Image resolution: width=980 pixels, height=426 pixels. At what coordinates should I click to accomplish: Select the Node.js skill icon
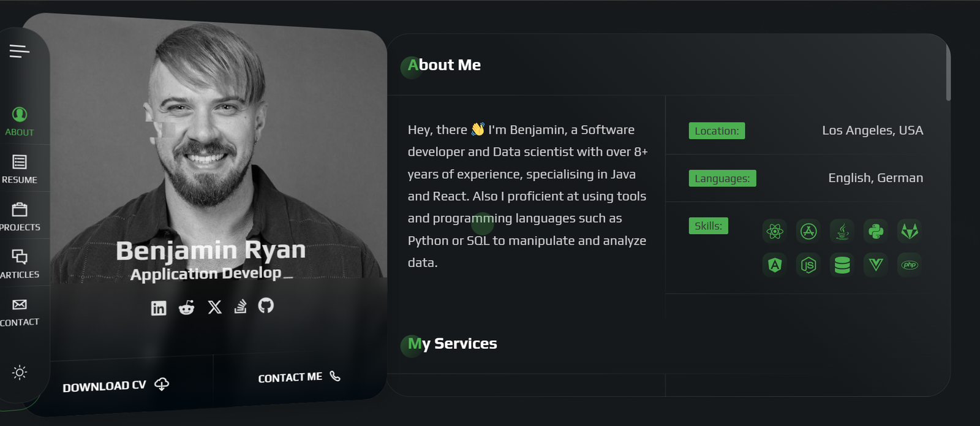[809, 265]
